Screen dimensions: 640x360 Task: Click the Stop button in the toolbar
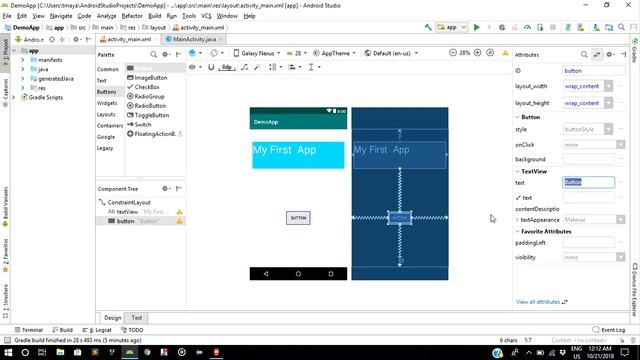click(x=553, y=27)
